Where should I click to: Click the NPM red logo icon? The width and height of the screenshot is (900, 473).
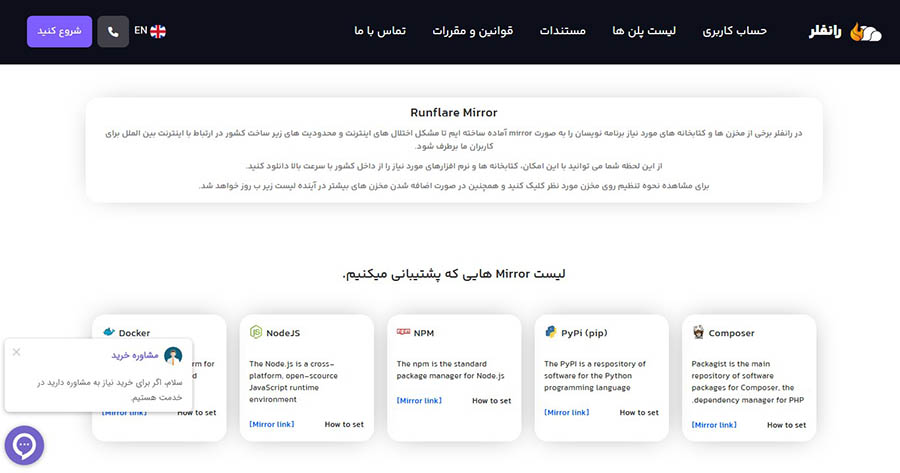(403, 332)
